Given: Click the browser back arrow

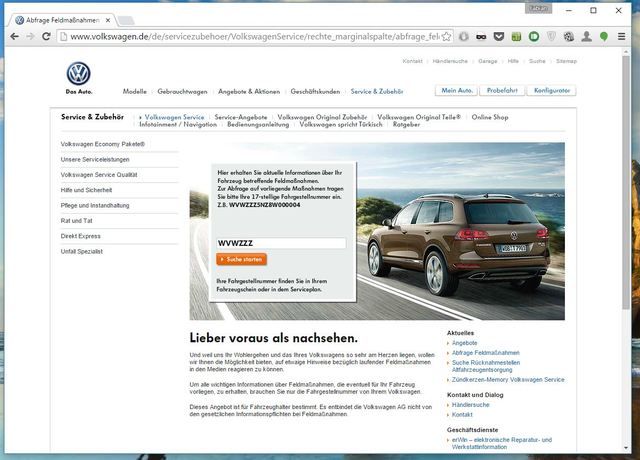Looking at the screenshot, I should point(15,37).
